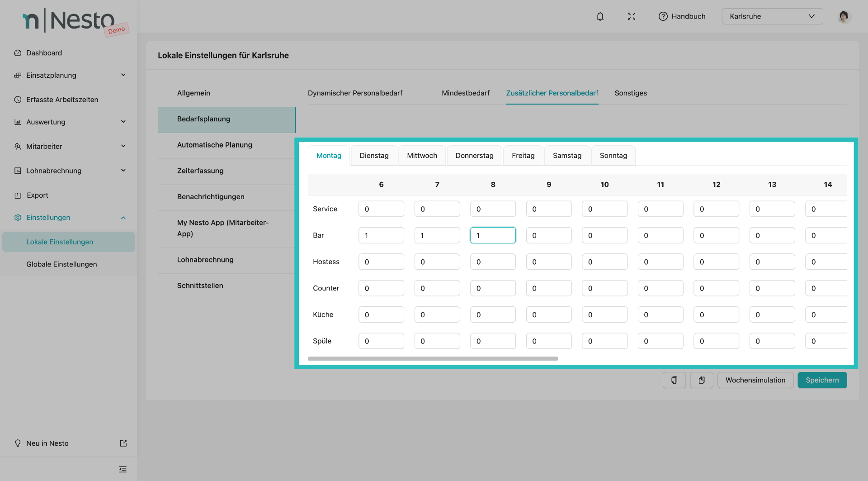Open the user profile avatar

point(843,16)
